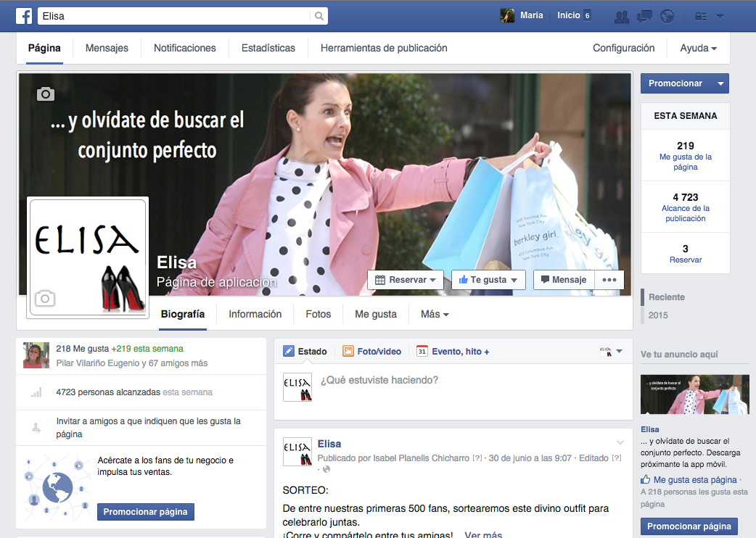
Task: Go to the Estadísticas tab
Action: pos(268,48)
